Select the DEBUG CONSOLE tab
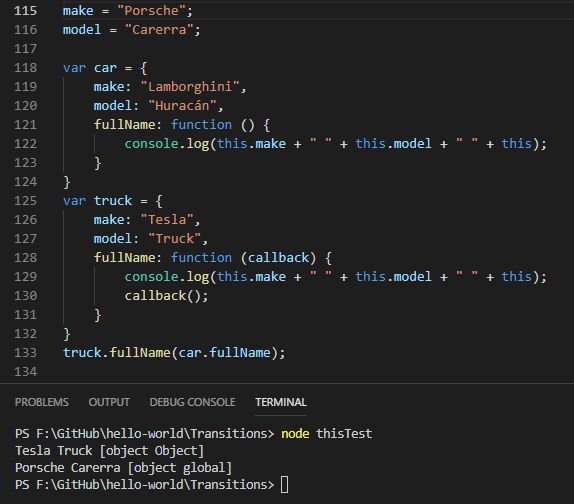This screenshot has height=504, width=574. point(193,402)
